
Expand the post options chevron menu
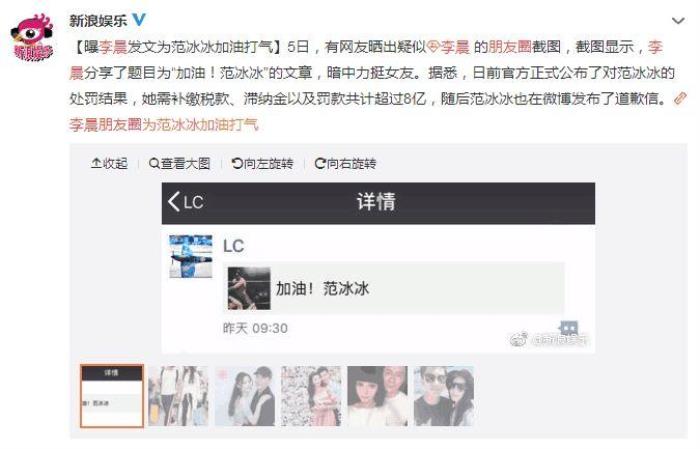click(x=678, y=21)
